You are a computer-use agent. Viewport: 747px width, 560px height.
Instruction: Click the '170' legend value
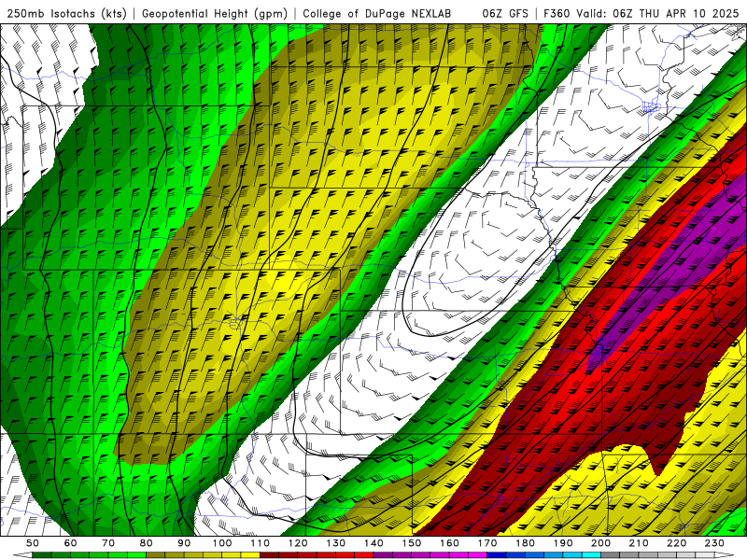(487, 543)
